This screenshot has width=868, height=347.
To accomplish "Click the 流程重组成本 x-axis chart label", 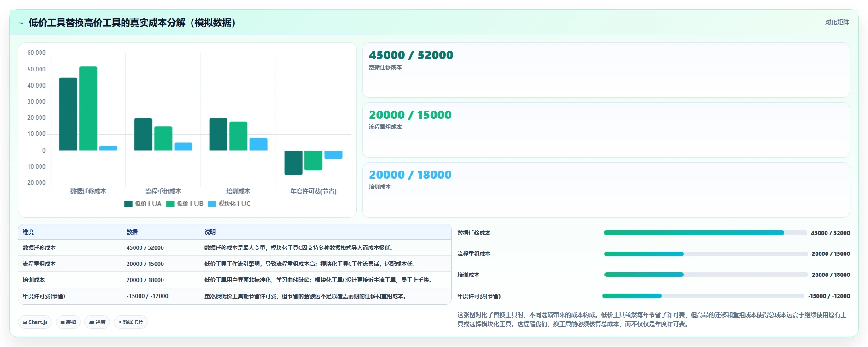I will [x=163, y=191].
